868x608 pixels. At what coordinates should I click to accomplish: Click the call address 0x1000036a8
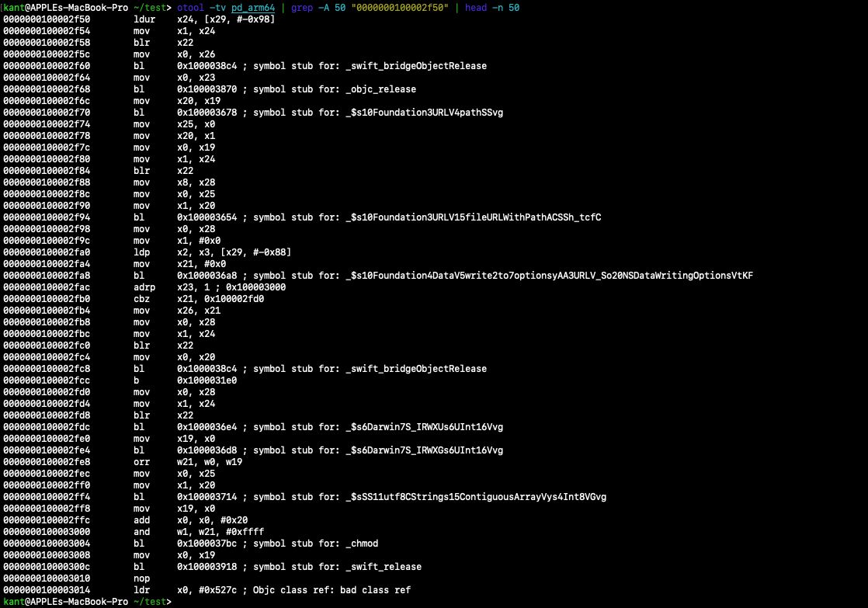coord(207,276)
